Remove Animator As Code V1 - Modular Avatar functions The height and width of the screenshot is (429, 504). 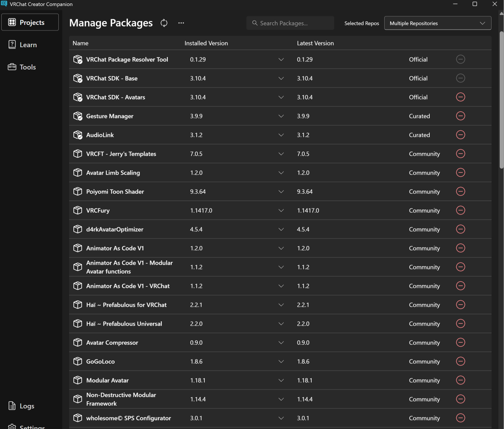pyautogui.click(x=461, y=267)
